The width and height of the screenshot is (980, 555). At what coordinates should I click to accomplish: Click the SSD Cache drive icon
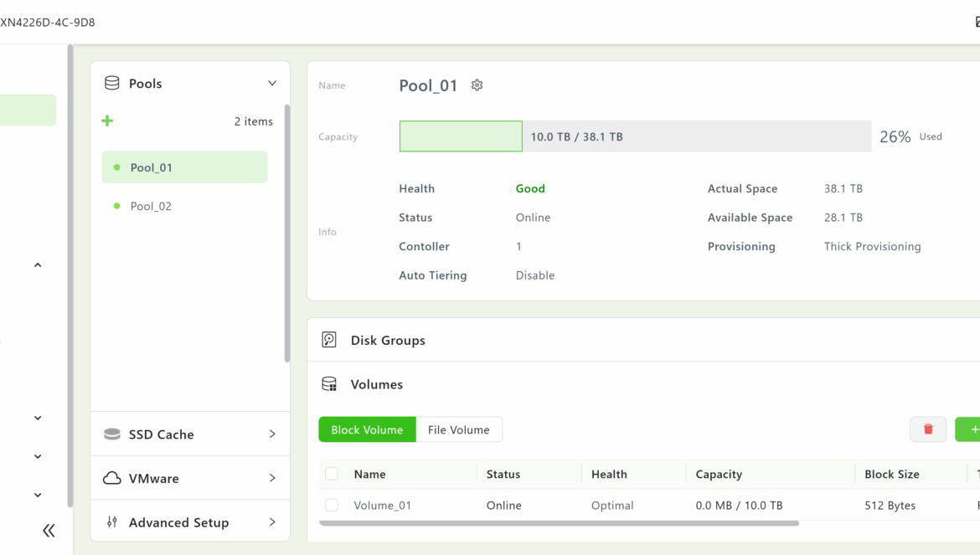click(x=111, y=434)
